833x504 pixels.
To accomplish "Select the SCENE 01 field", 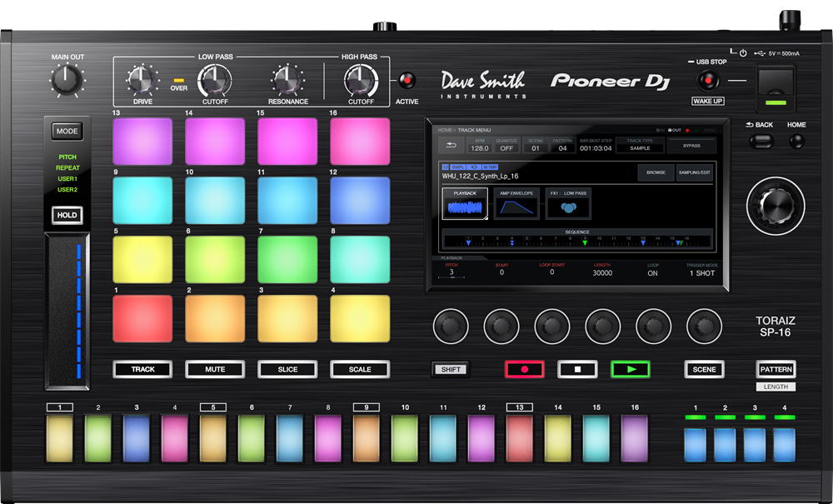I will tap(535, 146).
